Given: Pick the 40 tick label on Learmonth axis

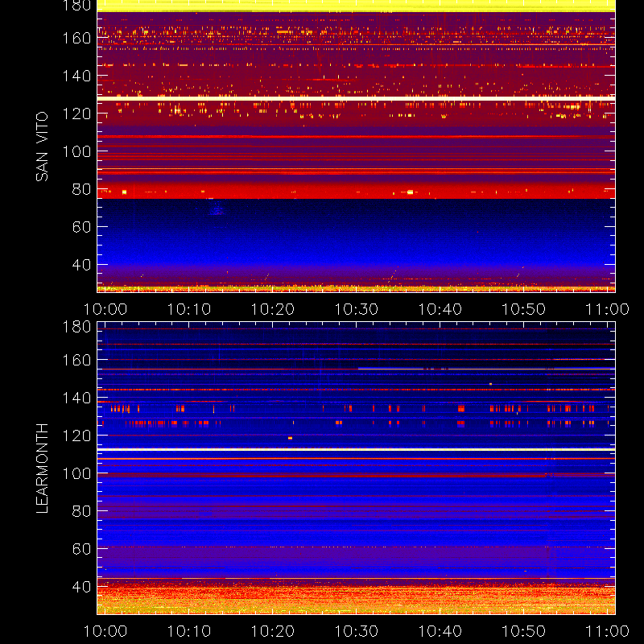Looking at the screenshot, I should [81, 587].
